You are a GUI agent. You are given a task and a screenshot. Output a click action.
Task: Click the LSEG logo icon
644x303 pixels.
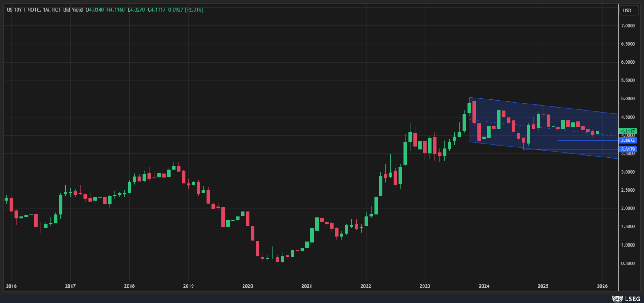pyautogui.click(x=617, y=298)
